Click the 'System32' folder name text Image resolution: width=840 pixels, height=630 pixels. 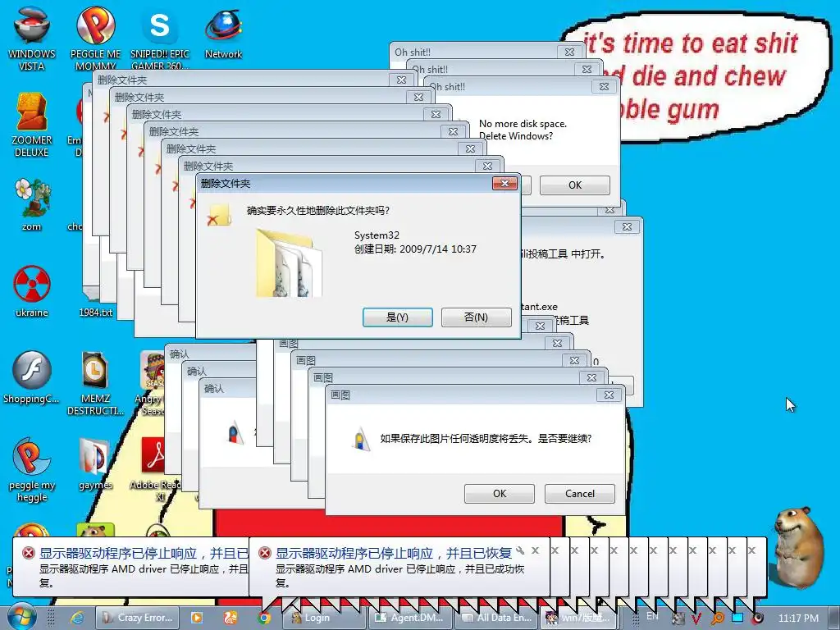click(x=377, y=235)
